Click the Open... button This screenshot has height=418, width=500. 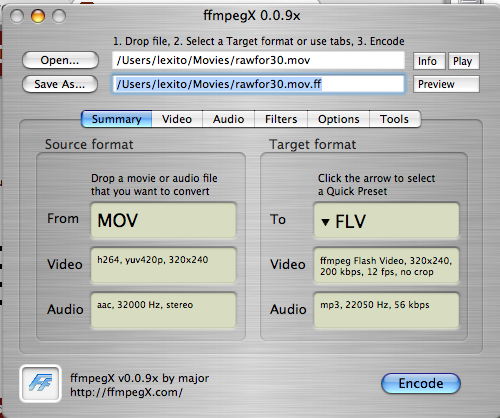60,60
